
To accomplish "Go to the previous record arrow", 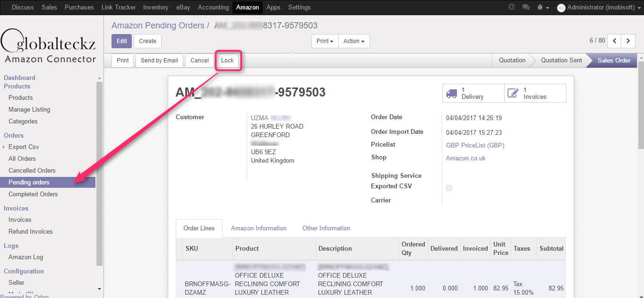I will [x=614, y=41].
